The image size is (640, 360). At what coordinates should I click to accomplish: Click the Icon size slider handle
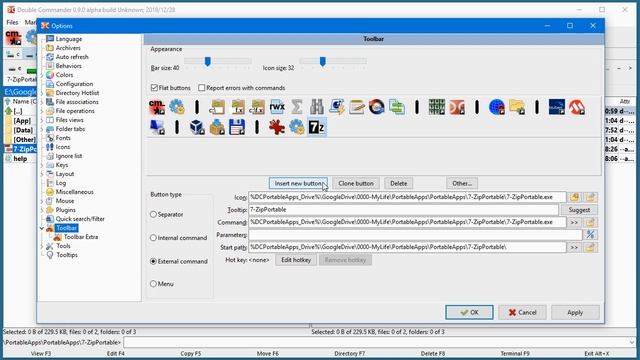click(x=322, y=61)
